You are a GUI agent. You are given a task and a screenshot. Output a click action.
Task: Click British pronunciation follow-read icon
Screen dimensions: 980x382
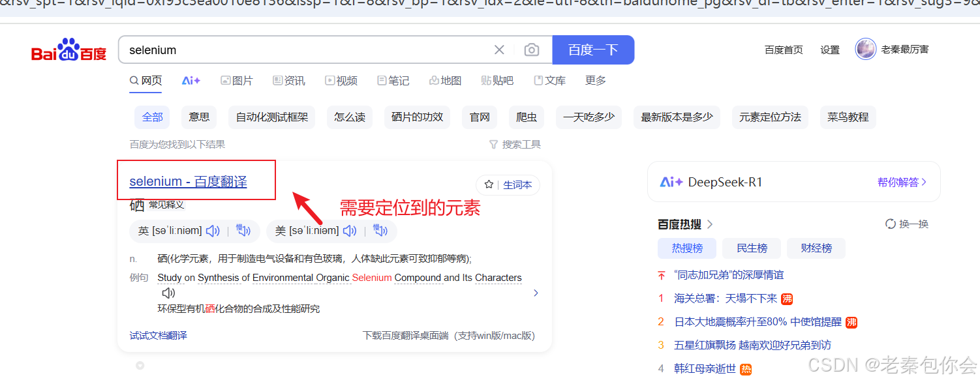(x=243, y=230)
